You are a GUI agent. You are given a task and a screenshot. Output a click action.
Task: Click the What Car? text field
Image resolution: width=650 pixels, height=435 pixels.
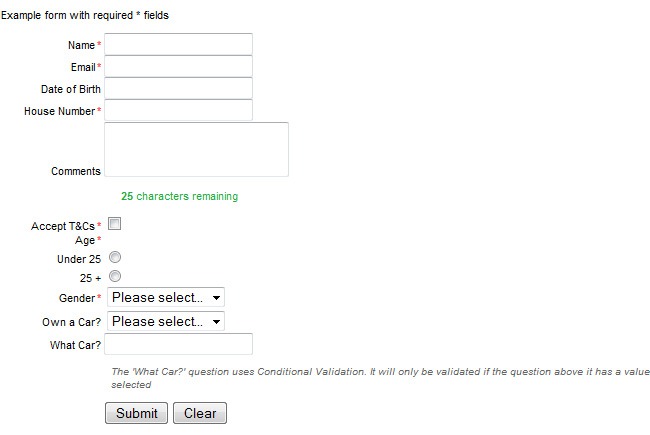tap(178, 345)
